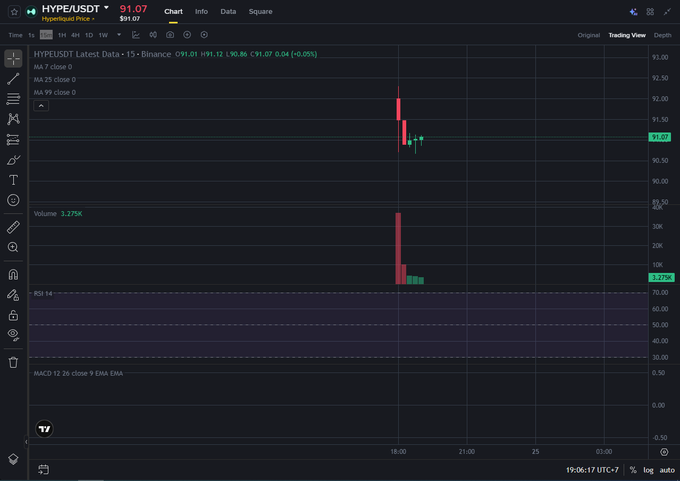680x481 pixels.
Task: Switch to the Info tab
Action: [201, 12]
